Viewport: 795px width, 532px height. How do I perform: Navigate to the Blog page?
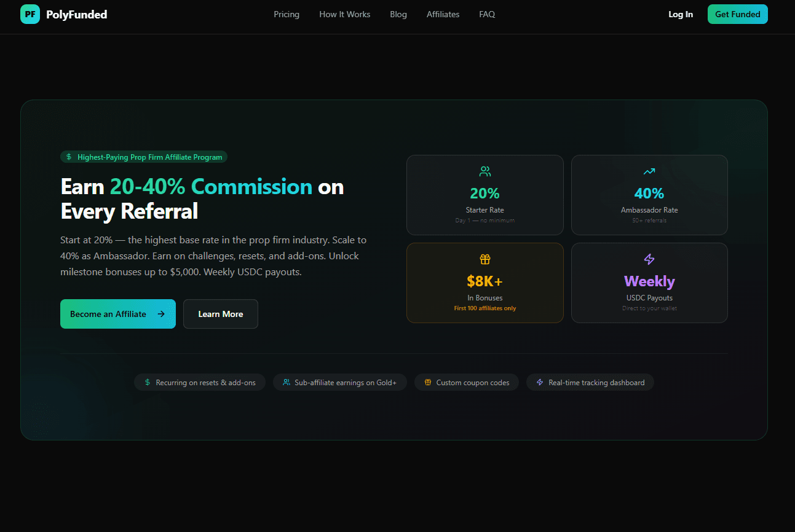[398, 14]
